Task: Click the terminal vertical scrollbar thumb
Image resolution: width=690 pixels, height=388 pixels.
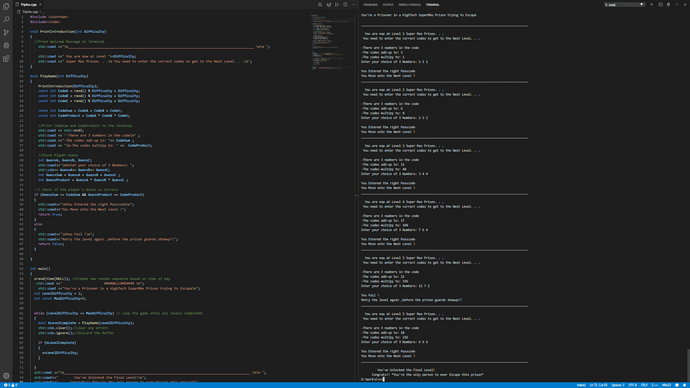Action: point(688,365)
